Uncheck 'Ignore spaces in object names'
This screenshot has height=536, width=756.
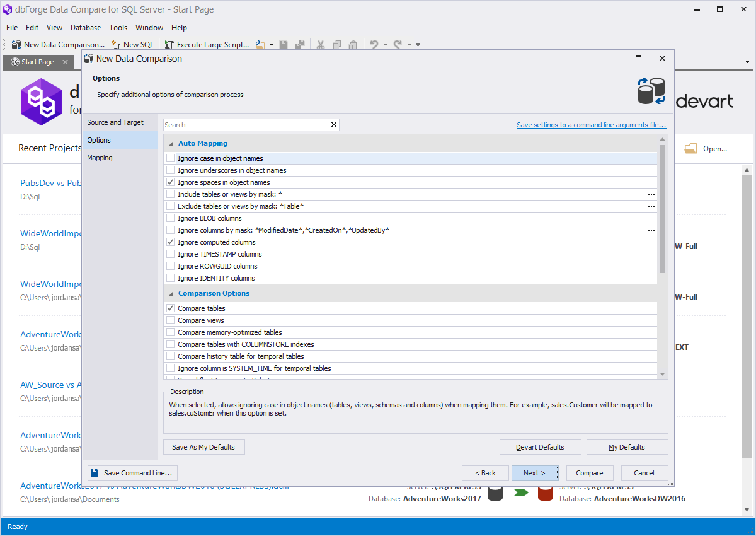point(170,182)
